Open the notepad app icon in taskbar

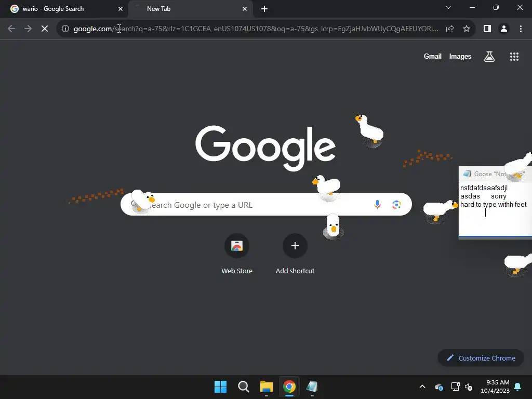coord(312,387)
